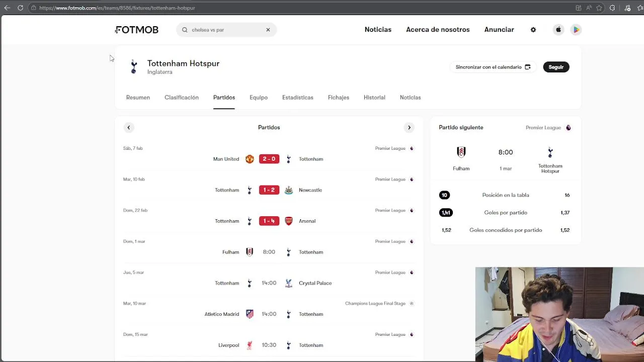Switch to the Equipo tab
The width and height of the screenshot is (644, 362).
(x=259, y=98)
